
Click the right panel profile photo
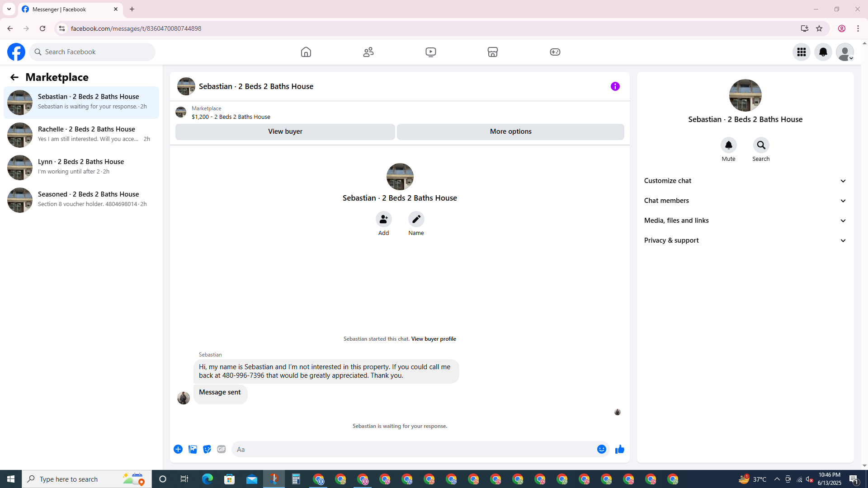point(745,95)
